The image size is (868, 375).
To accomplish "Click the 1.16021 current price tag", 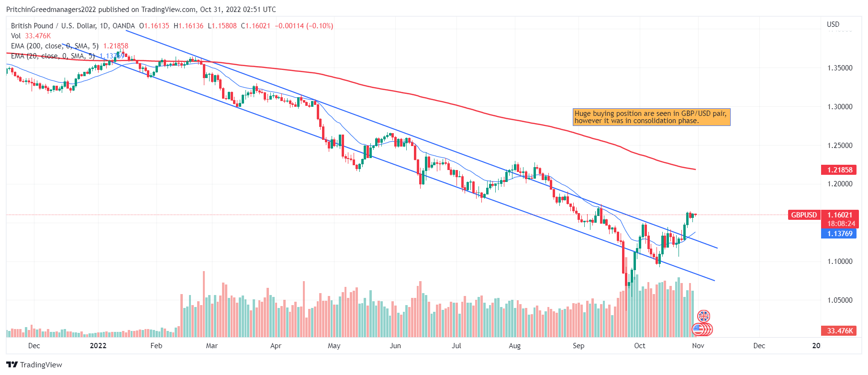I will 840,215.
